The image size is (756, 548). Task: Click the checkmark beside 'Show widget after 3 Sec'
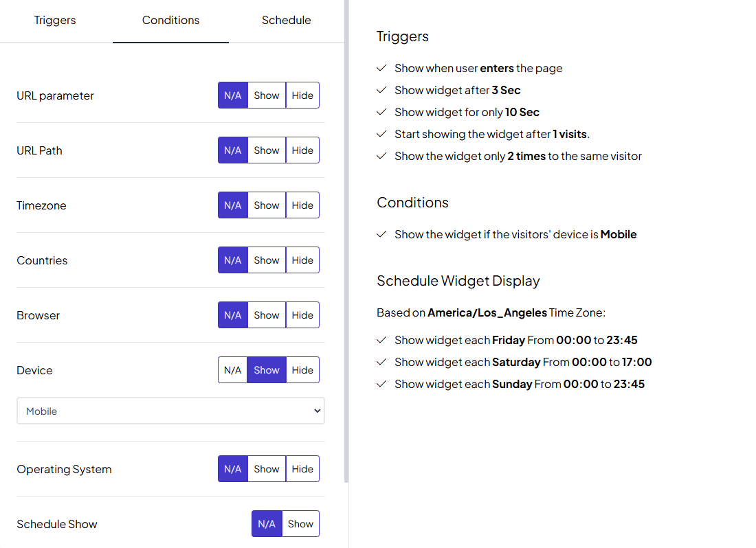381,90
